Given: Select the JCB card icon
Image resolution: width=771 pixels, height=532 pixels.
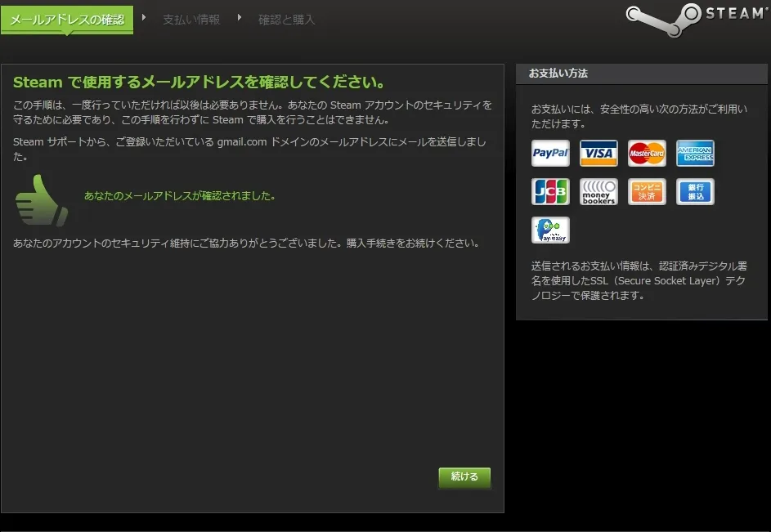Looking at the screenshot, I should pos(550,191).
